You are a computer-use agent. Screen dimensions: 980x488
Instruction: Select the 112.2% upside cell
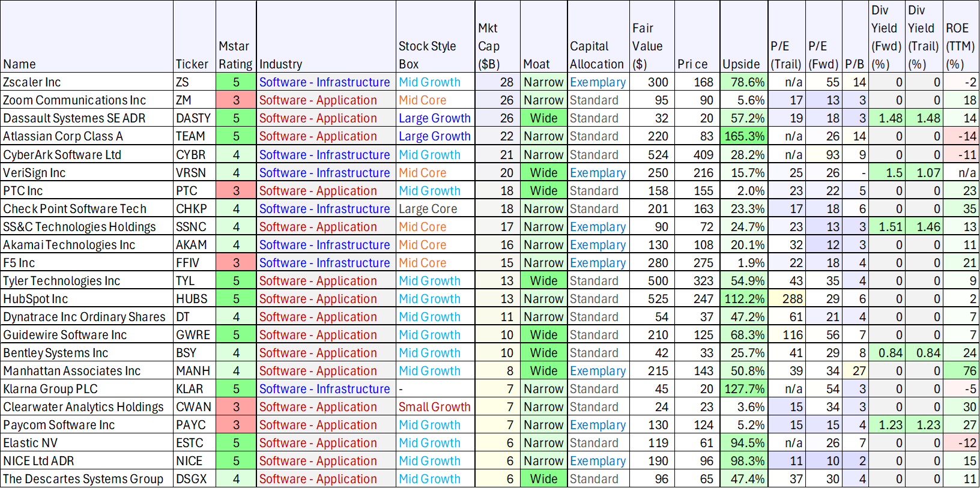[744, 298]
